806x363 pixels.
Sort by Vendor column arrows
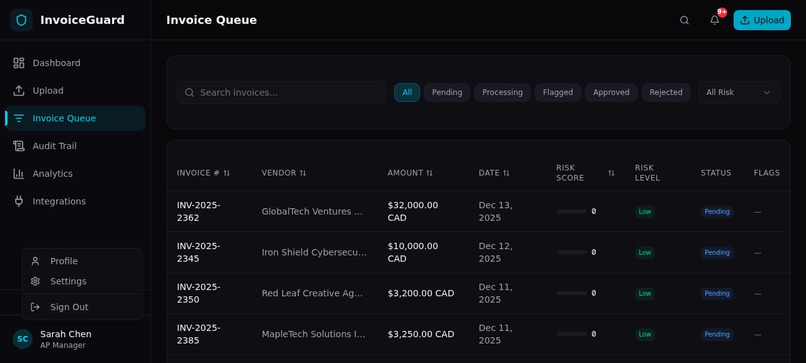(303, 173)
